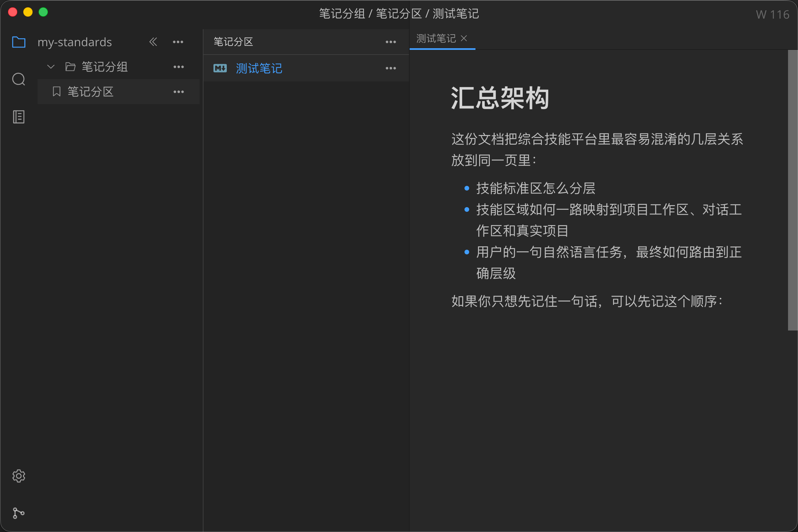Open more options for 笔记分组 row
The image size is (798, 532).
coord(179,67)
